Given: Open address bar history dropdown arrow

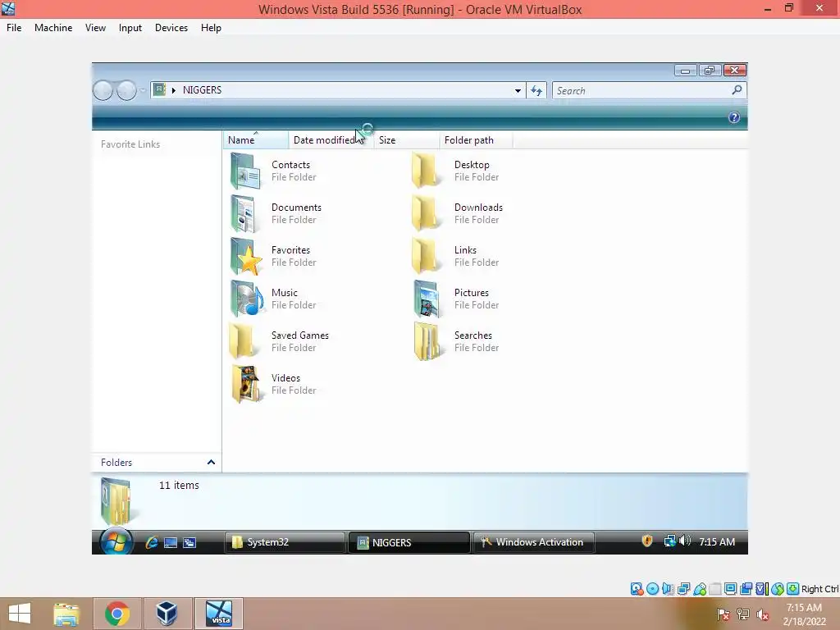Looking at the screenshot, I should (x=518, y=90).
